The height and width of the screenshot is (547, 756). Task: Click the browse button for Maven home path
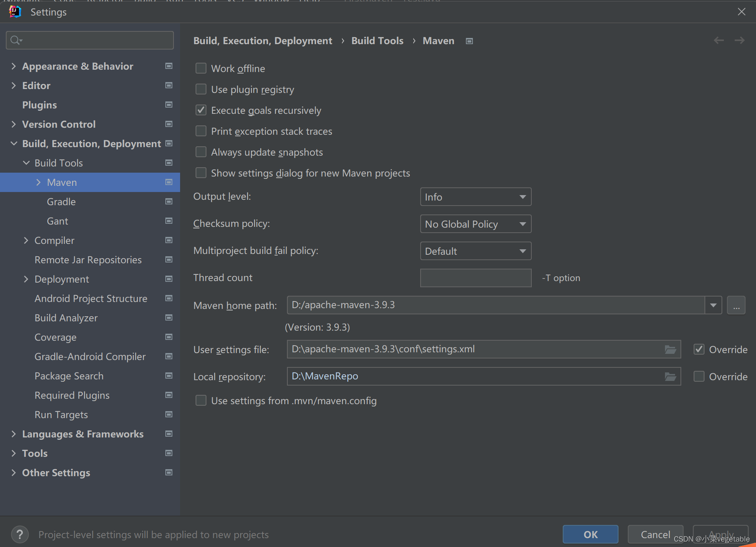[x=736, y=305]
